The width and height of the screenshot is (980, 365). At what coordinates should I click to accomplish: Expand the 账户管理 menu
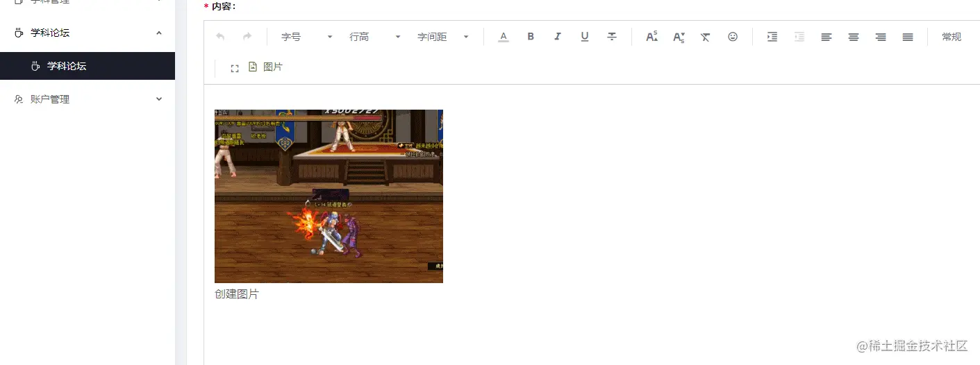pyautogui.click(x=88, y=99)
